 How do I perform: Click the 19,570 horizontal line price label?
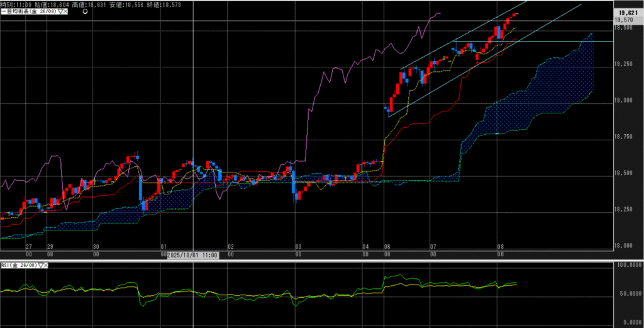(x=626, y=20)
